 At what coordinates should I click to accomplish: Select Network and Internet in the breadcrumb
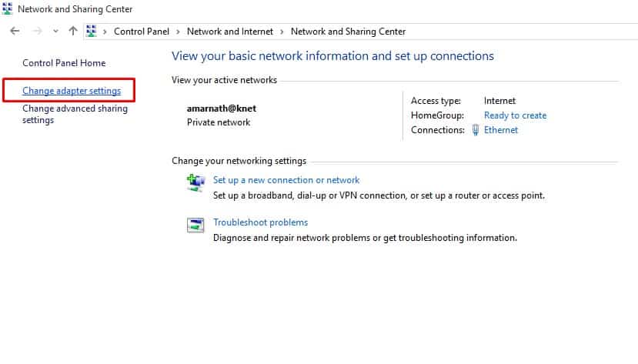(229, 32)
